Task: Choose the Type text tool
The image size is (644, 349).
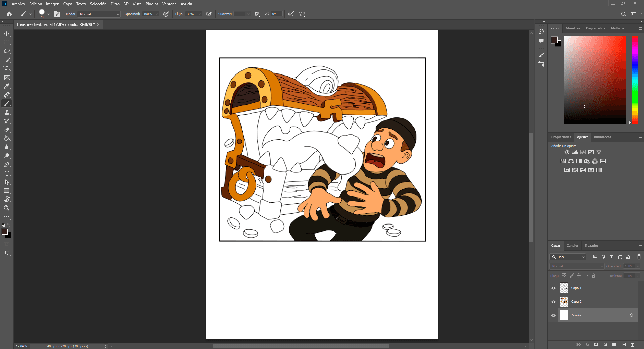Action: tap(7, 173)
